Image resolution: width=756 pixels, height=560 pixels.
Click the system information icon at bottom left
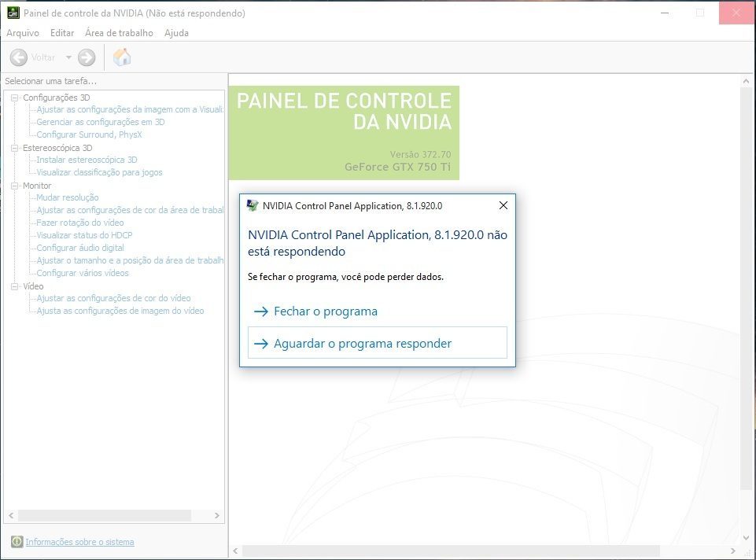[17, 542]
